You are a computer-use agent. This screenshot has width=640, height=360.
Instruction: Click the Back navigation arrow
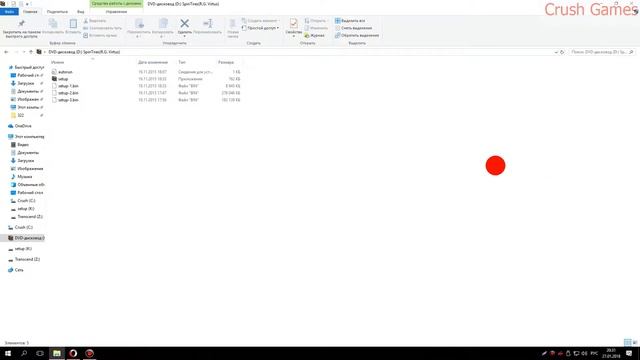click(6, 52)
